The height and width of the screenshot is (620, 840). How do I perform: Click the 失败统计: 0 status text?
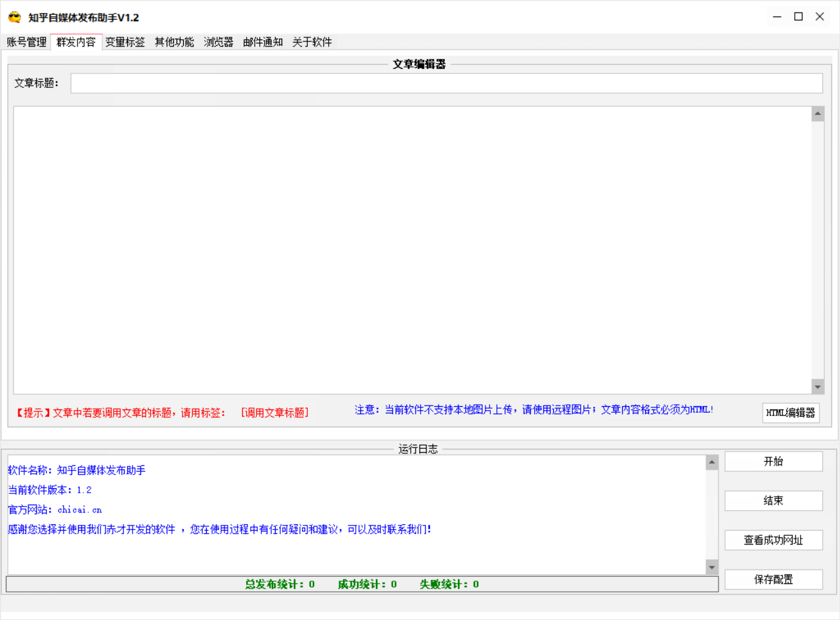[x=450, y=584]
